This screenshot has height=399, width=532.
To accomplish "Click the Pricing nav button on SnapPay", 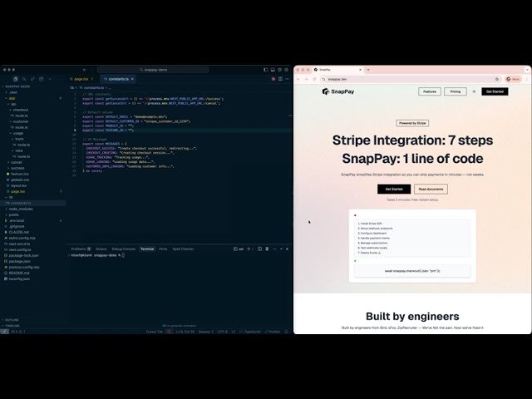I will tap(456, 91).
